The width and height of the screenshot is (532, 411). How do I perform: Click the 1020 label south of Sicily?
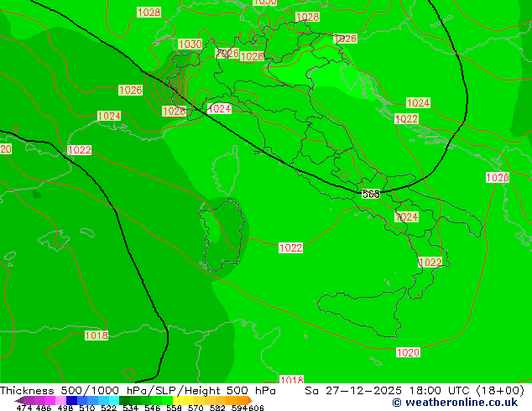408,352
